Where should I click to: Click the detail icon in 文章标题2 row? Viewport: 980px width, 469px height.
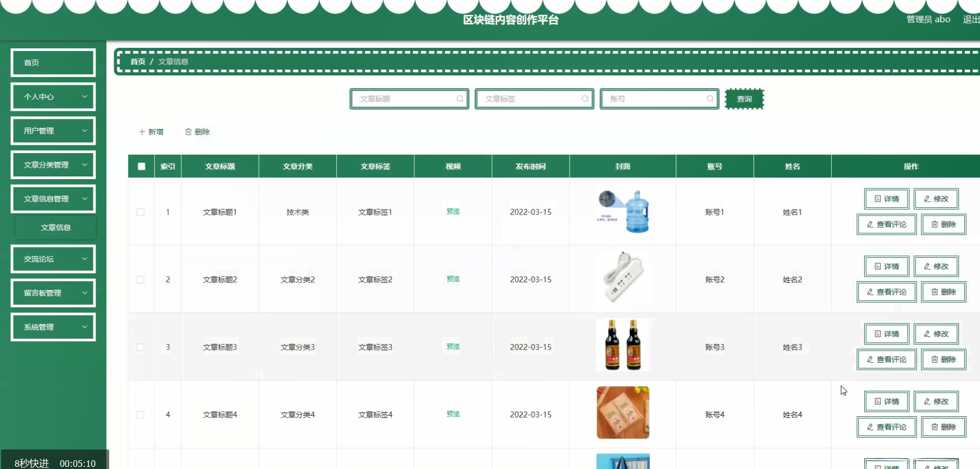click(x=877, y=267)
